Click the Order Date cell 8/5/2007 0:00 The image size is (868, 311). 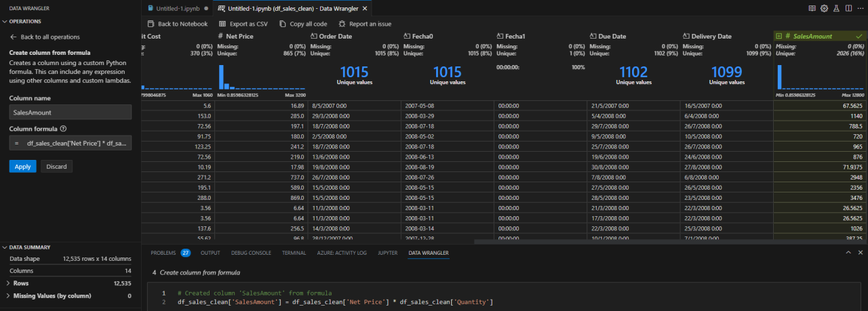pos(354,106)
